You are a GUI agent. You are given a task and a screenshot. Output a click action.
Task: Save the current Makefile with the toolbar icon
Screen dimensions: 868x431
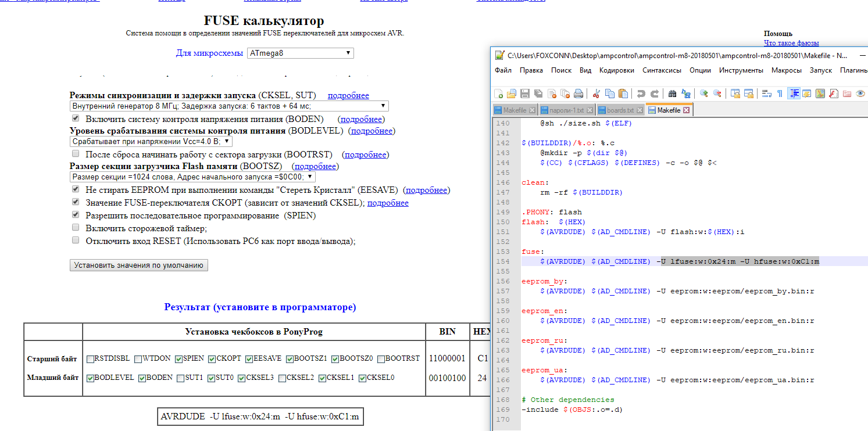point(525,94)
